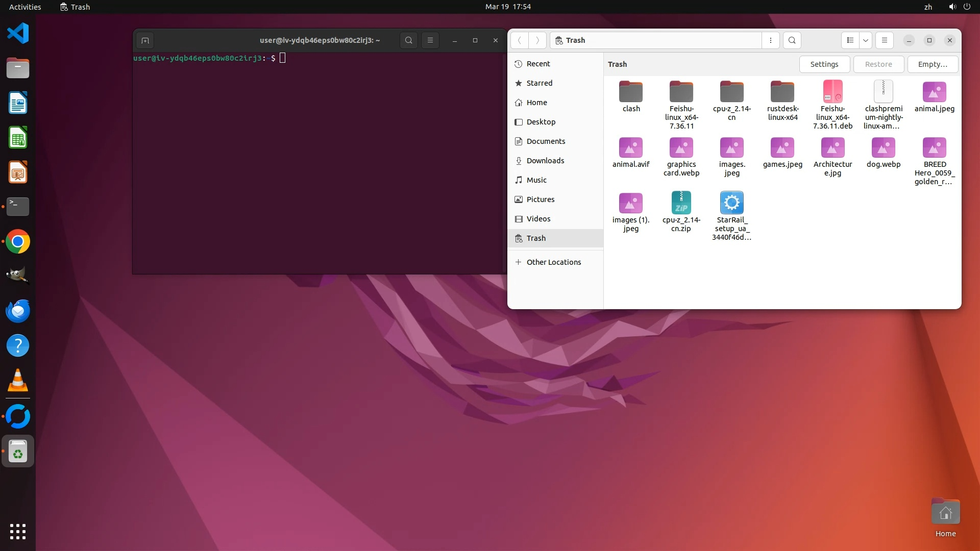Select the cpu-z_2.14-cn.zip archive file

click(x=681, y=203)
